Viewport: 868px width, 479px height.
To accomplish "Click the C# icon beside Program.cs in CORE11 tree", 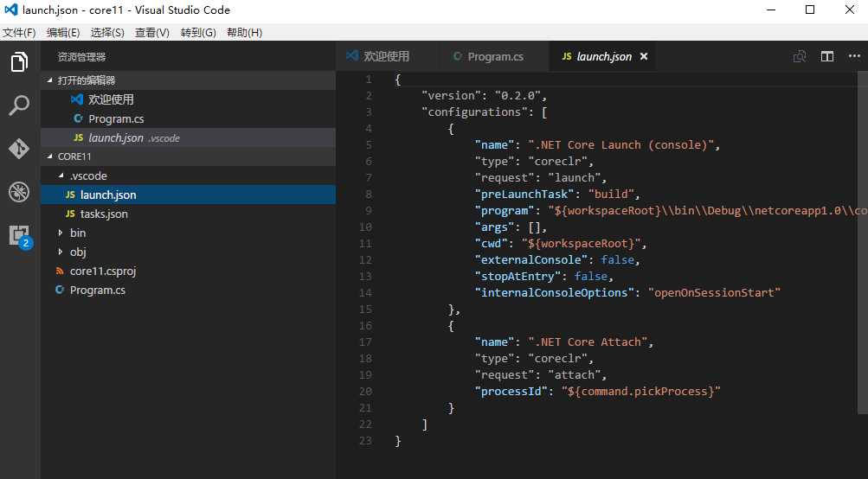I will click(x=60, y=290).
